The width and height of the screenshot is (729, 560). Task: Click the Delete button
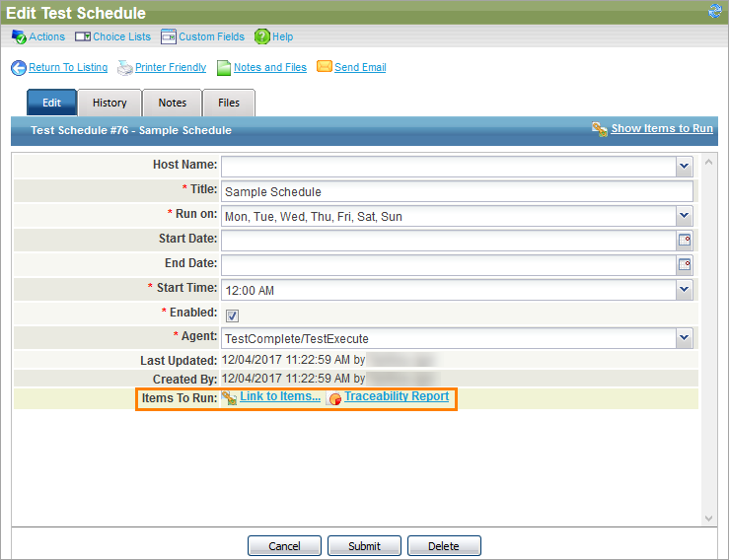[x=444, y=546]
